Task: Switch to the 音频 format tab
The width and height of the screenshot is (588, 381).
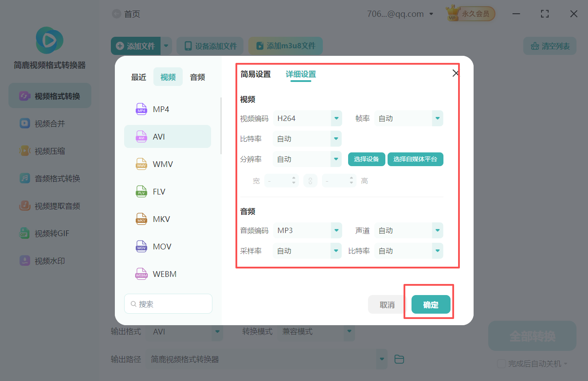Action: click(197, 77)
